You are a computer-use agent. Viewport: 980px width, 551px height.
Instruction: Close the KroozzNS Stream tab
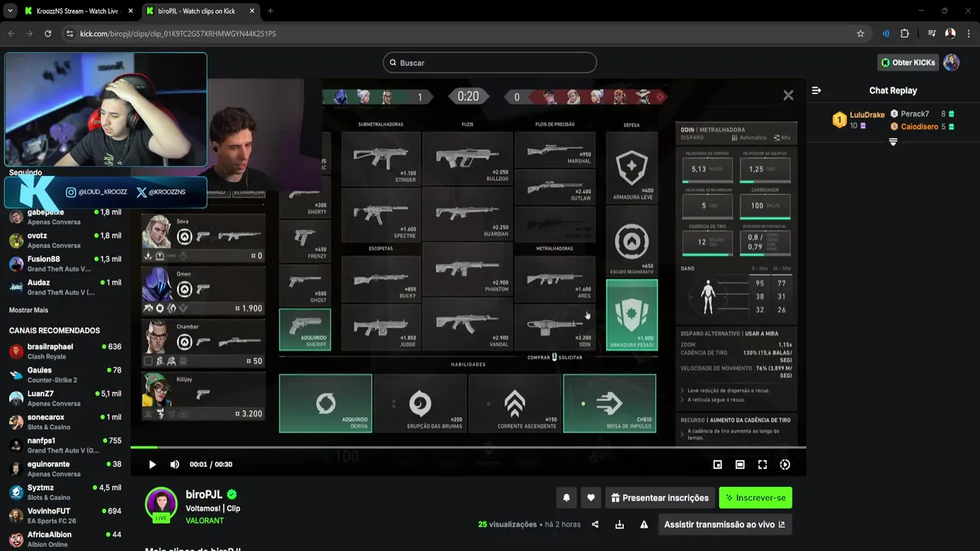coord(129,11)
